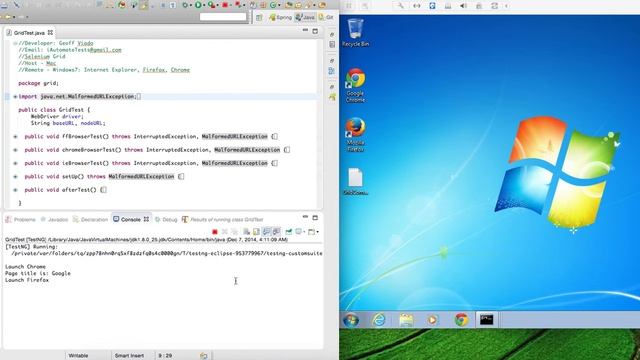Click the 'public class GridTest {' code line
Viewport: 640px width, 360px height.
click(54, 110)
